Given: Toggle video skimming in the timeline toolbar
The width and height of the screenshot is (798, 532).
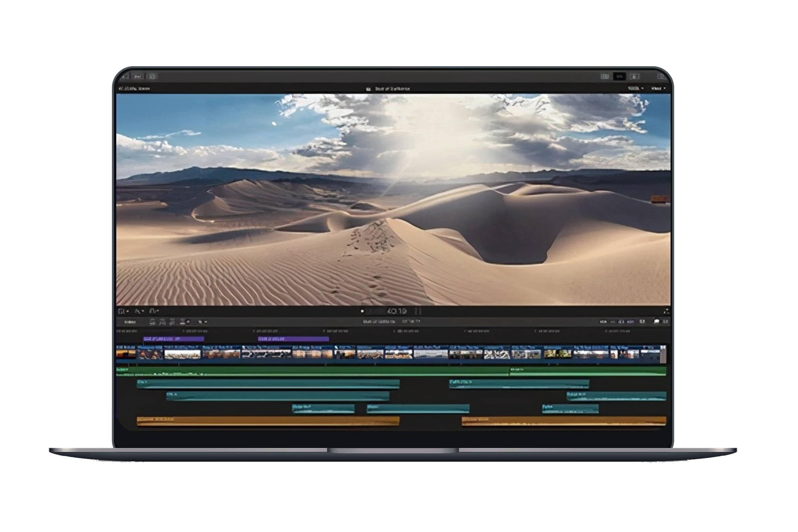Looking at the screenshot, I should coord(603,322).
